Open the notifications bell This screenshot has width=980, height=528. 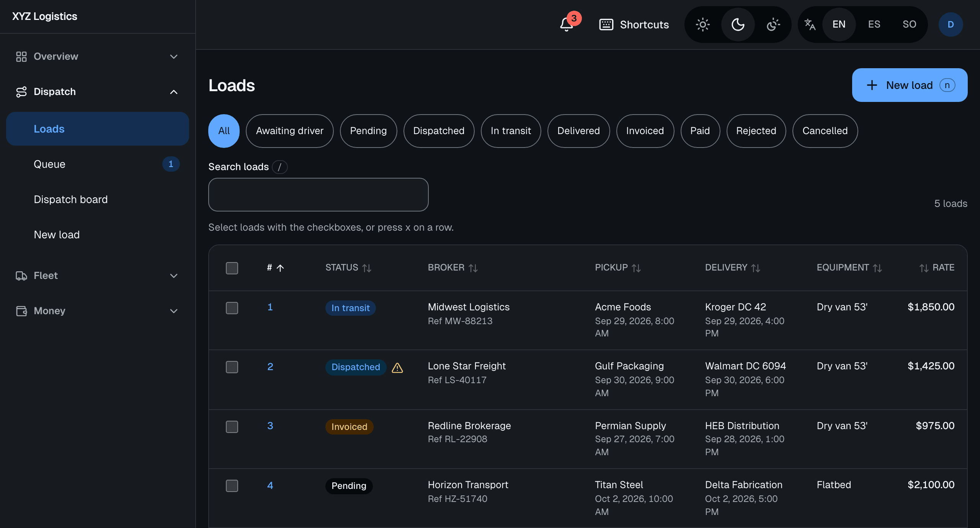coord(567,25)
